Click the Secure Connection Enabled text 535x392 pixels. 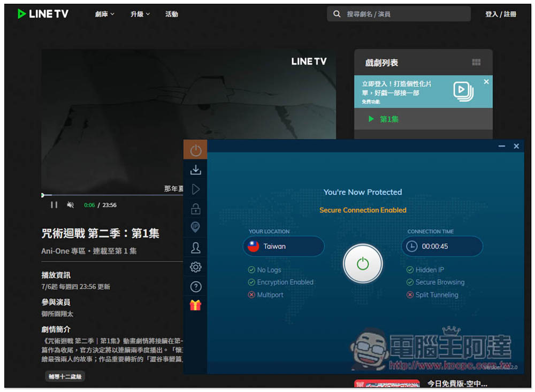(363, 210)
